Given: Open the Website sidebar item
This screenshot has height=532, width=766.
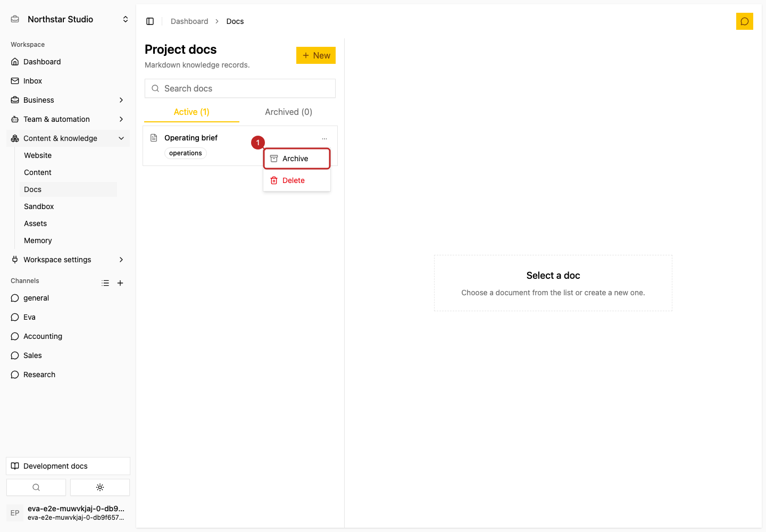Looking at the screenshot, I should click(68, 155).
